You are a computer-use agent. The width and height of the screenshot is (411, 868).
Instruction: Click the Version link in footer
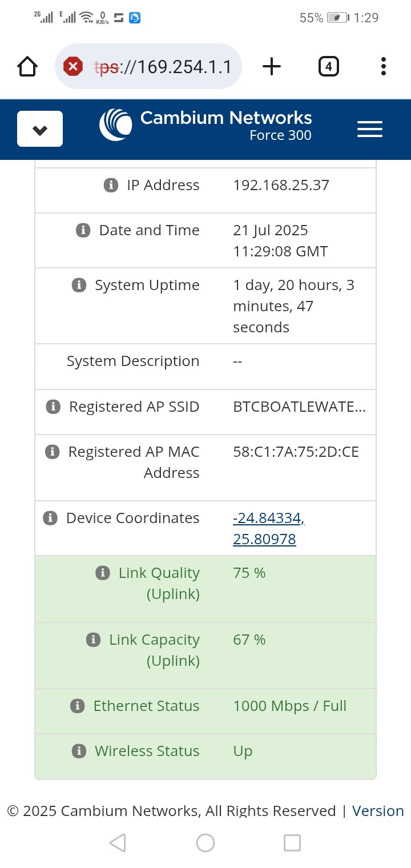pos(378,811)
